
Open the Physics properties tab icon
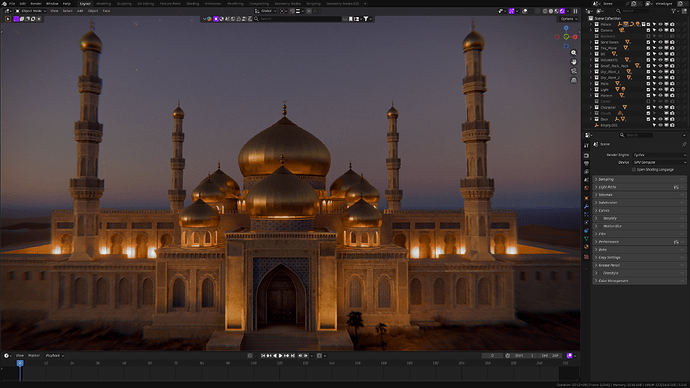click(586, 222)
